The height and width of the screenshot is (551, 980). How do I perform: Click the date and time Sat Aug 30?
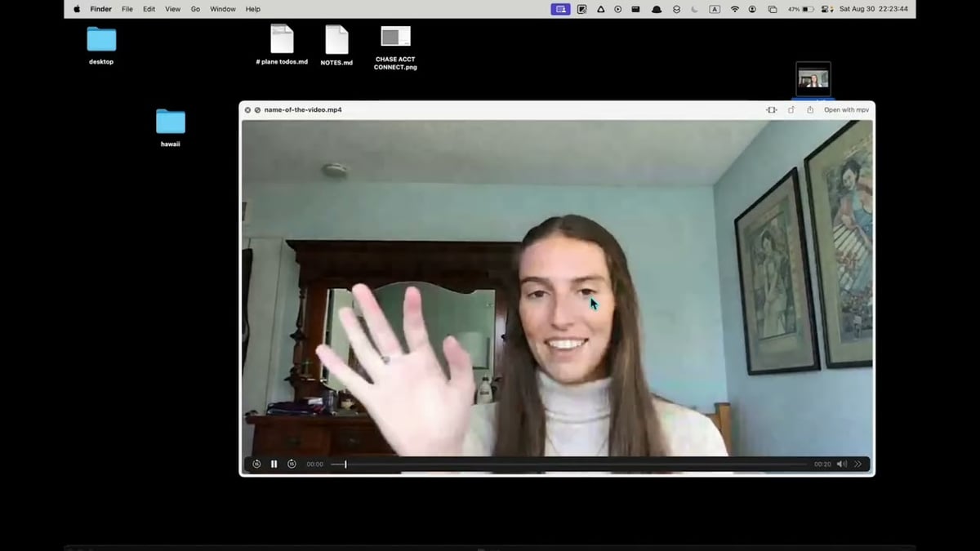[x=874, y=9]
